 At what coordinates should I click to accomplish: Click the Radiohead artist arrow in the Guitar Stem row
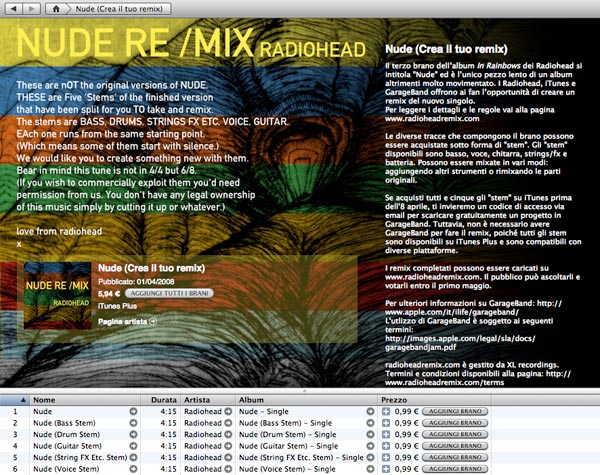(228, 446)
